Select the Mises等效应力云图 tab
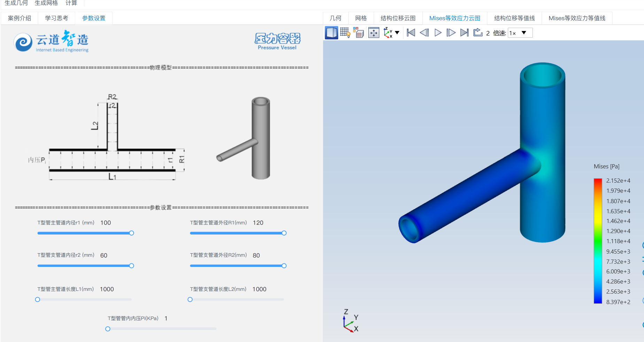This screenshot has height=342, width=644. (x=455, y=18)
